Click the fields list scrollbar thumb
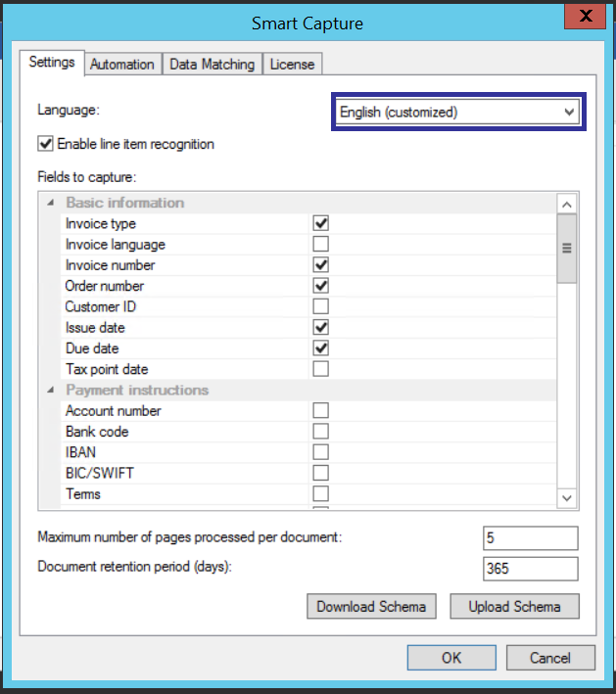This screenshot has height=694, width=616. pyautogui.click(x=566, y=249)
